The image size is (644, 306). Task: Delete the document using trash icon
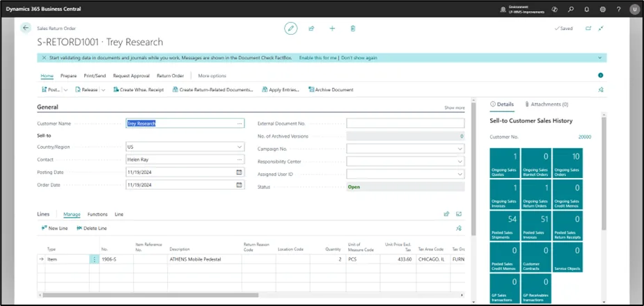click(x=353, y=29)
